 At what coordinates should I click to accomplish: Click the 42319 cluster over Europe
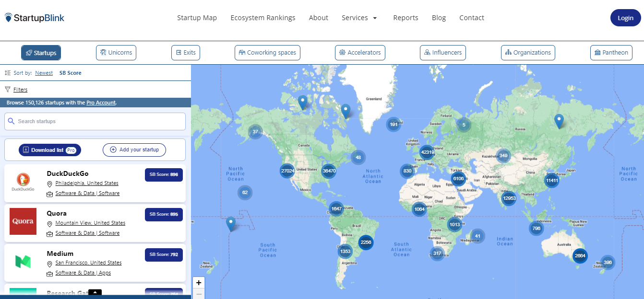pyautogui.click(x=427, y=152)
